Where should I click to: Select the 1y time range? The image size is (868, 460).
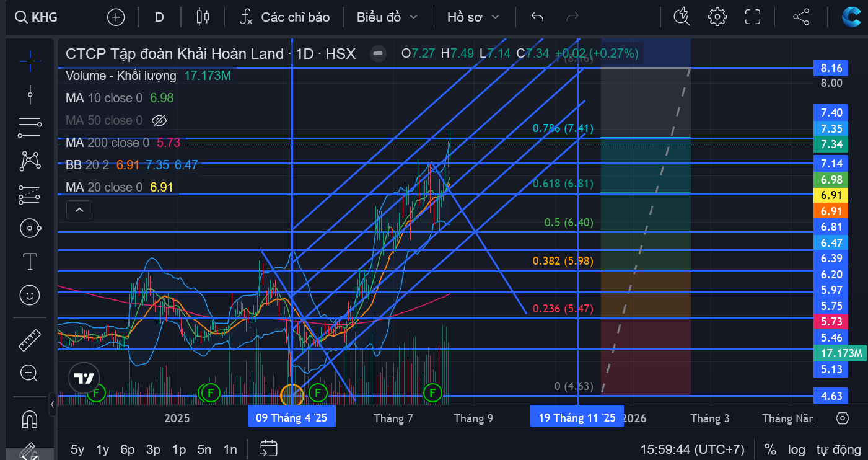[103, 449]
